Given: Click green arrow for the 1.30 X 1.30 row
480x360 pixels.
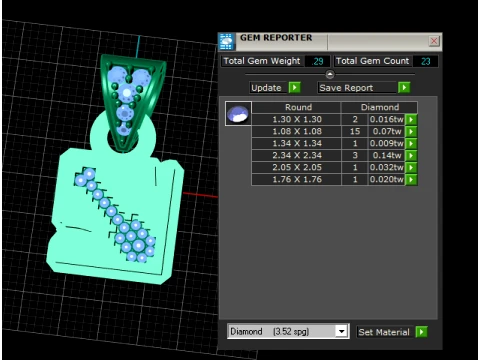Looking at the screenshot, I should [x=411, y=119].
